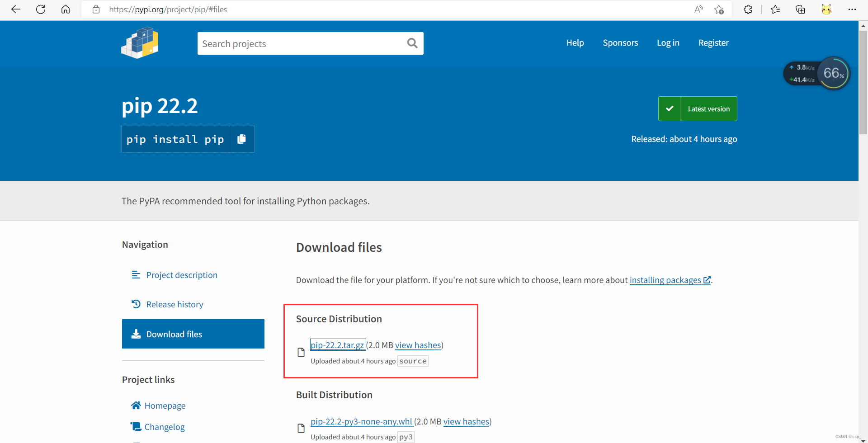Image resolution: width=868 pixels, height=443 pixels.
Task: Click the Changelog icon under Project links
Action: tap(136, 426)
